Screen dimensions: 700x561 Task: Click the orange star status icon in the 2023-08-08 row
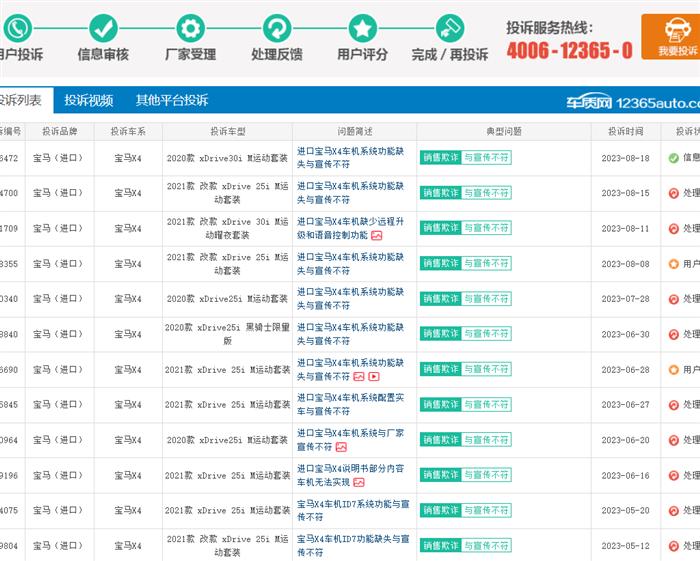tap(674, 264)
